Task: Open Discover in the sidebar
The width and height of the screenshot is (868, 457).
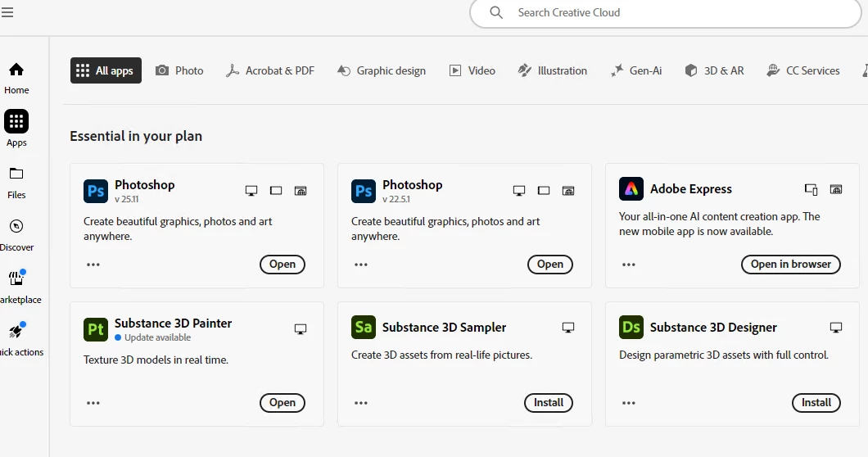Action: tap(16, 235)
